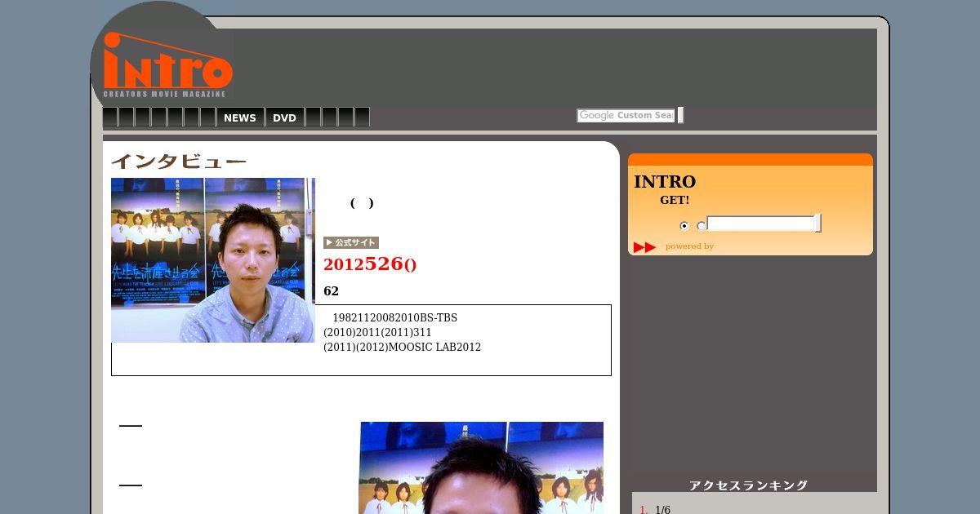Click the 'INTRO' heading in orange box

(x=665, y=182)
